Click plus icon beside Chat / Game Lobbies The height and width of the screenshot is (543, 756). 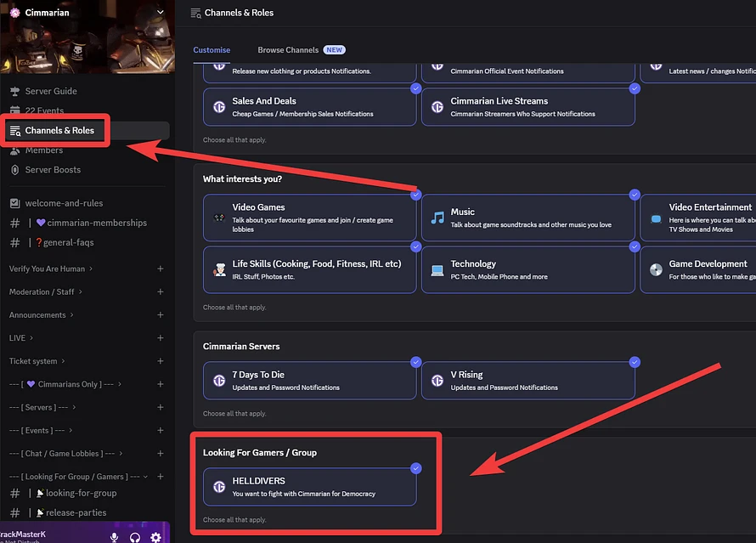160,454
